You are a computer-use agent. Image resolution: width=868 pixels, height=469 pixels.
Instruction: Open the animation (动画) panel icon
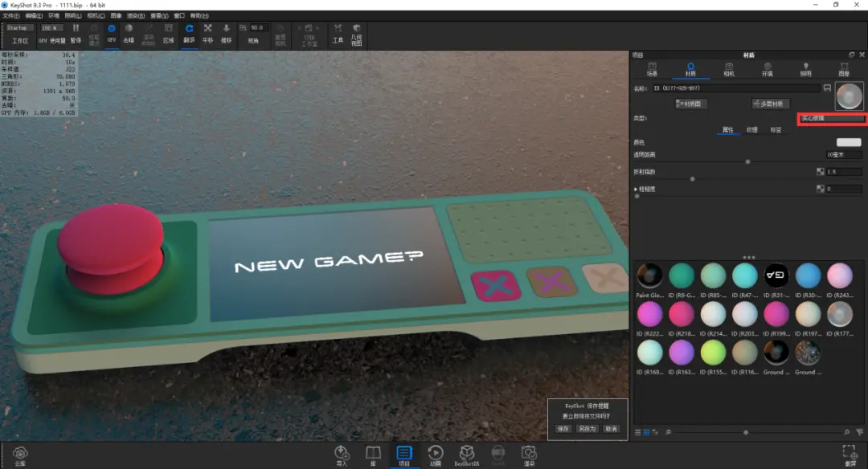[x=436, y=455]
